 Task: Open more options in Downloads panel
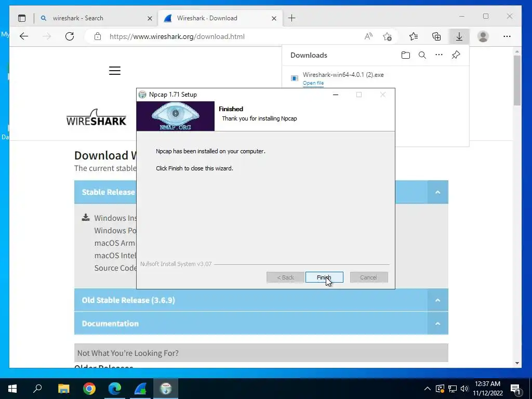438,55
